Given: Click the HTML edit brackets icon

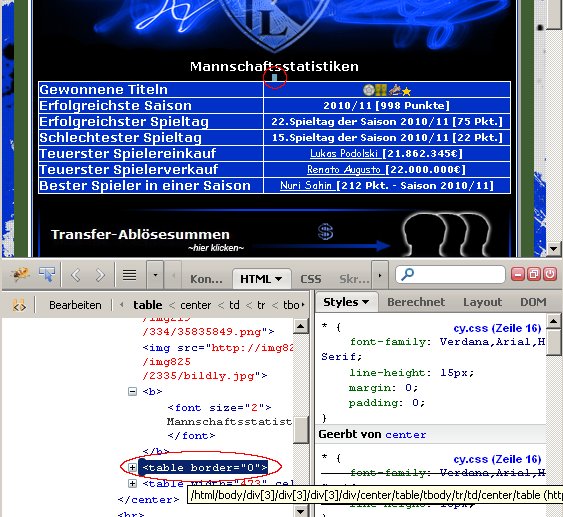Looking at the screenshot, I should (19, 305).
